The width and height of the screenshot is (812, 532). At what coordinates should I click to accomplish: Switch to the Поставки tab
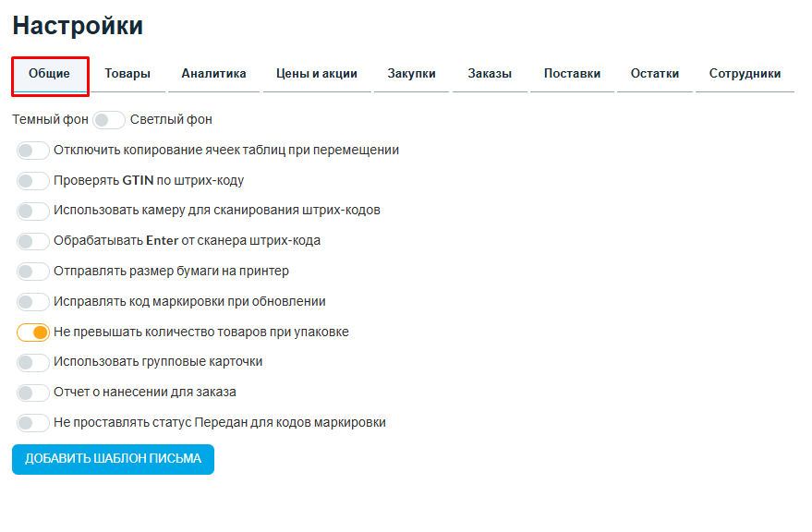pos(572,74)
